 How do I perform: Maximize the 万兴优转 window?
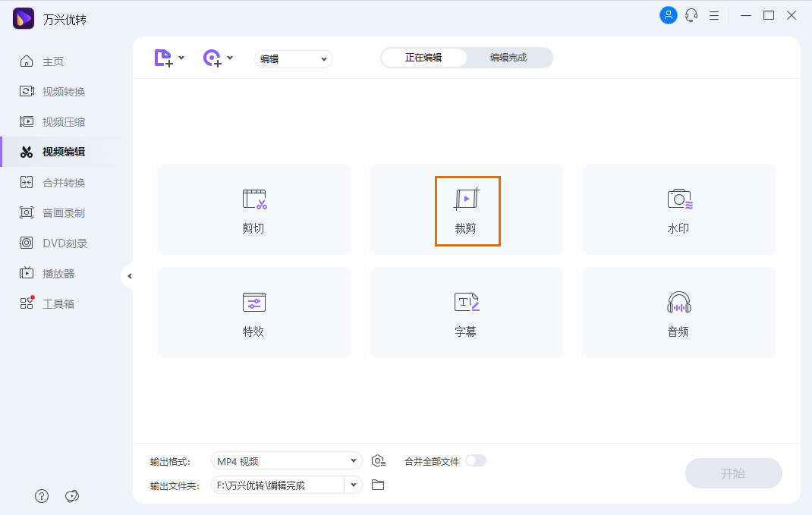pos(769,15)
